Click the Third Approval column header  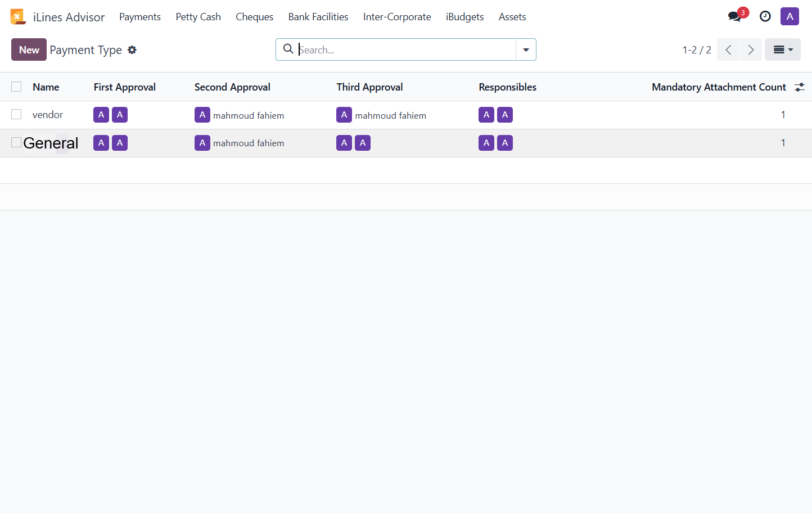[x=369, y=87]
